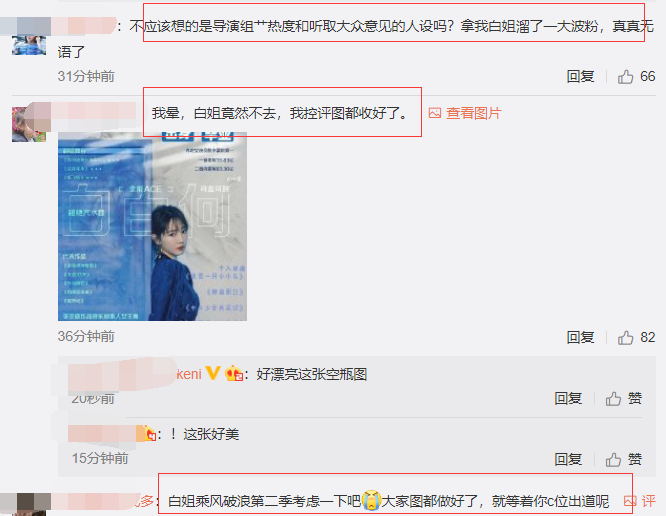Click the crown badge after keni
The image size is (666, 516).
click(x=234, y=373)
